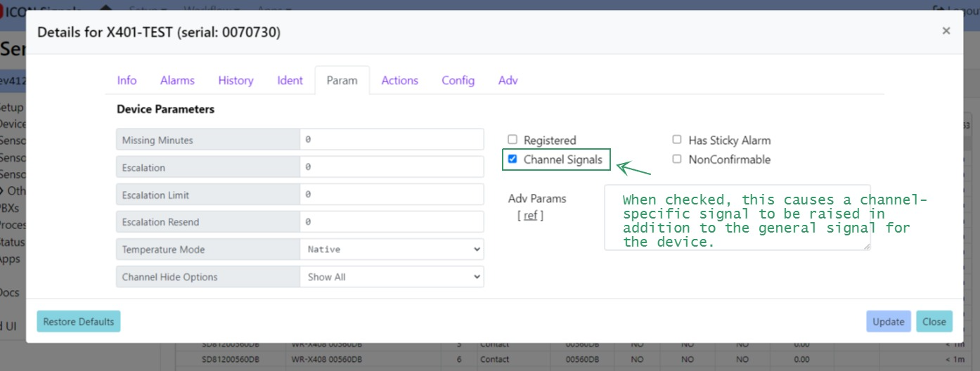Expand the Channel Hide Options dropdown
The image size is (980, 371).
tap(392, 277)
